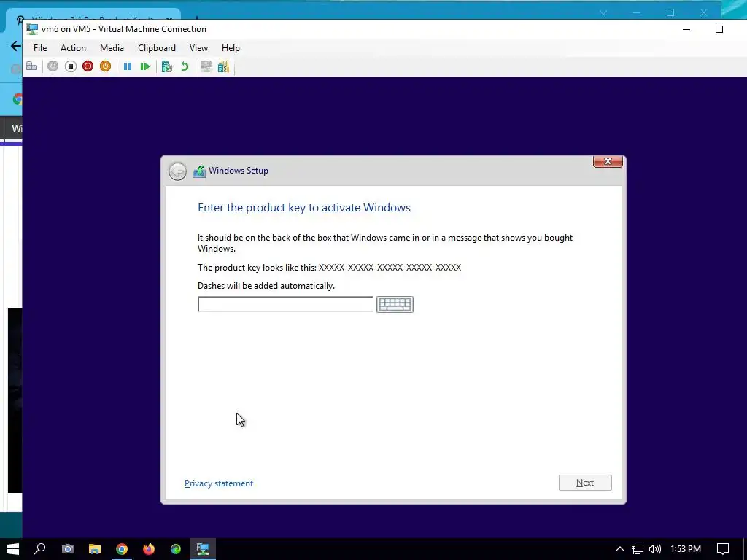Create a checkpoint with the toolbar icon
The width and height of the screenshot is (747, 560).
[x=167, y=66]
